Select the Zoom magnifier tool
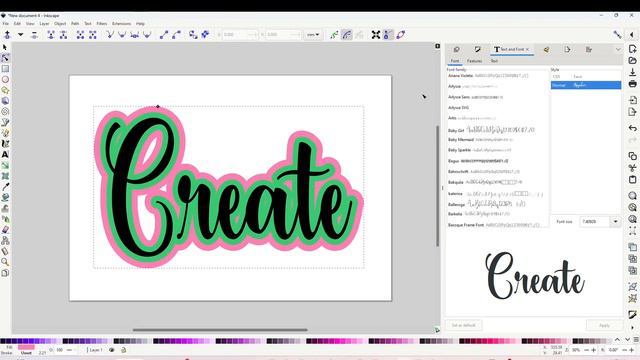640x360 pixels. pos(5,262)
